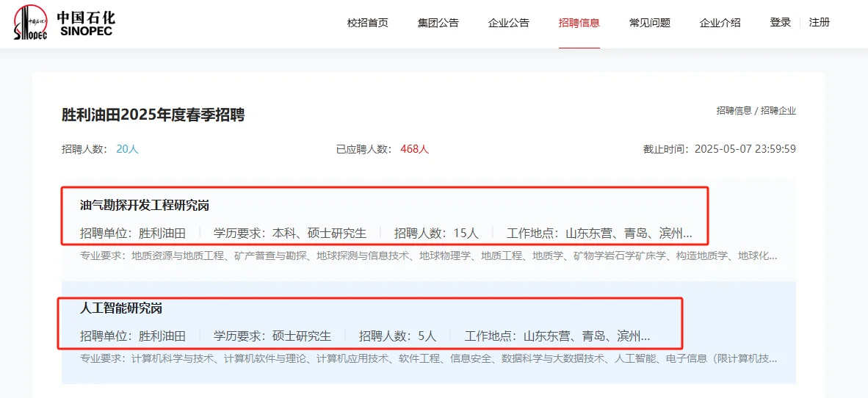Screen dimensions: 868x398
Task: Go to 企业公告 in navigation
Action: point(509,23)
